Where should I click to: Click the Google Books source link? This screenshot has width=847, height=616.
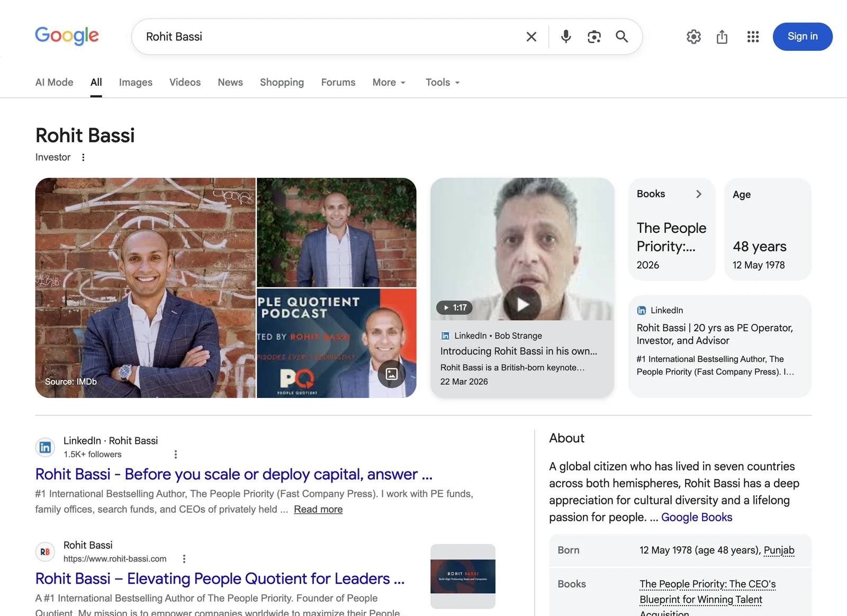coord(697,517)
